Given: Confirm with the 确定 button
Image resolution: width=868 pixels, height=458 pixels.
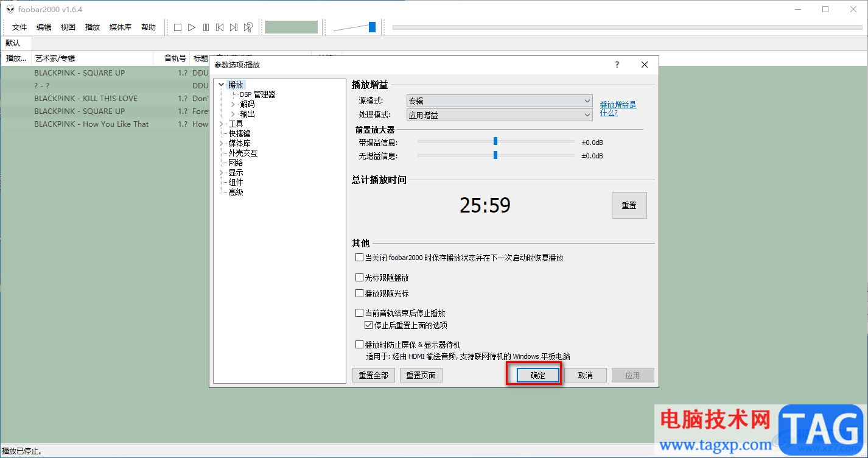Looking at the screenshot, I should point(537,375).
